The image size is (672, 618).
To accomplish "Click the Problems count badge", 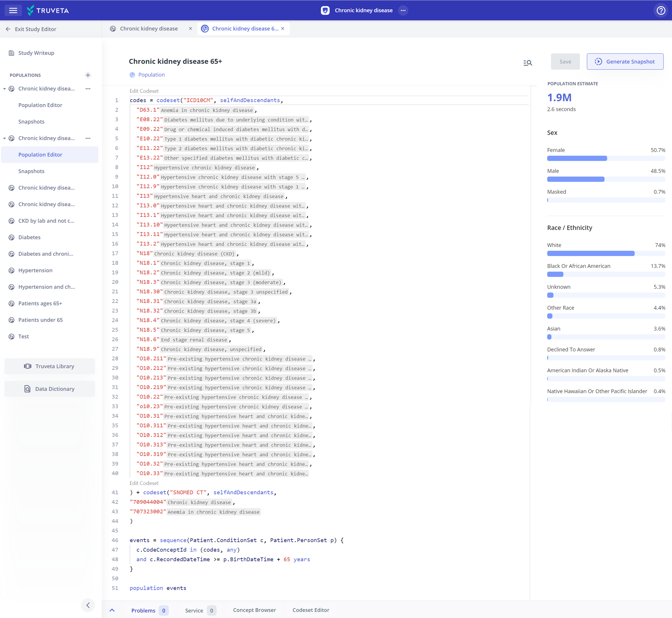I will click(x=163, y=610).
